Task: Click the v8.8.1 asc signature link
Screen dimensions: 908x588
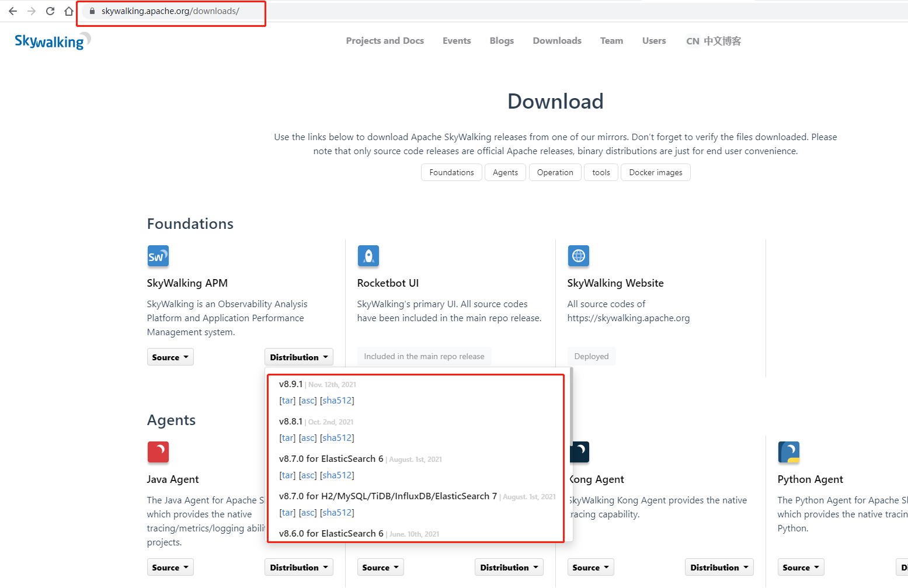Action: pos(308,438)
